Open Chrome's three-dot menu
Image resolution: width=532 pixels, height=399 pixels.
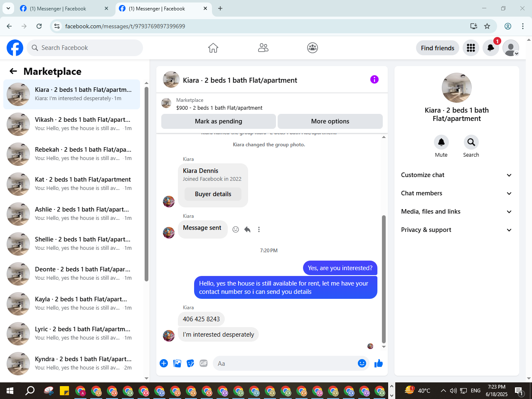pos(523,26)
